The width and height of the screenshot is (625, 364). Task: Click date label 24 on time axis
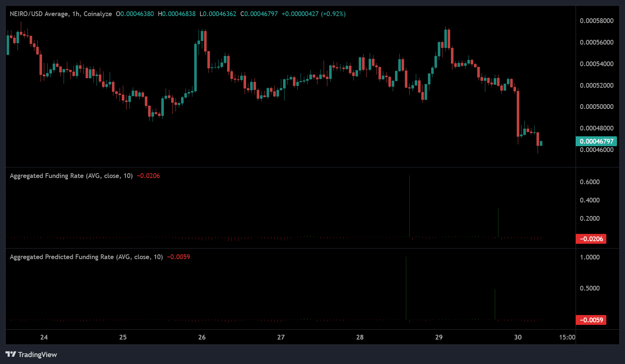(x=44, y=337)
